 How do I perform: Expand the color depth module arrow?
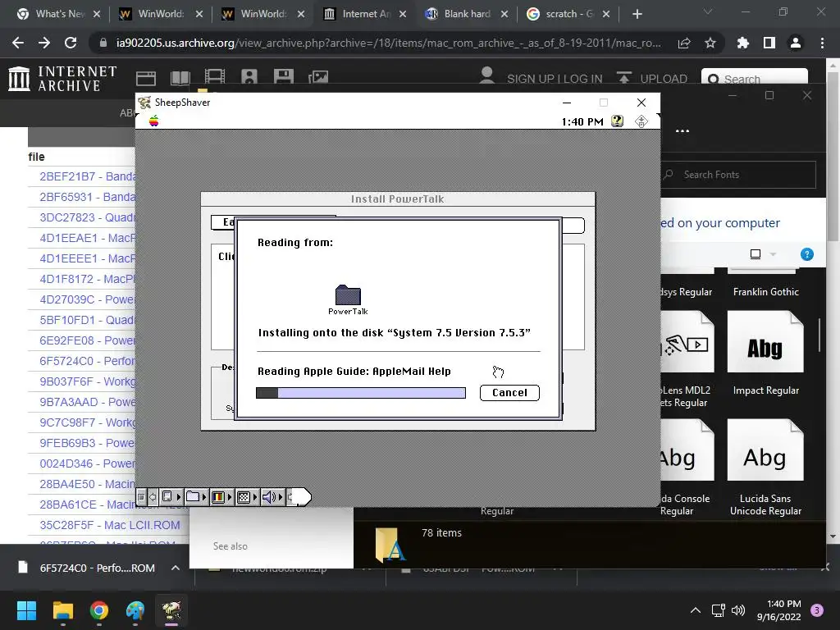click(230, 496)
